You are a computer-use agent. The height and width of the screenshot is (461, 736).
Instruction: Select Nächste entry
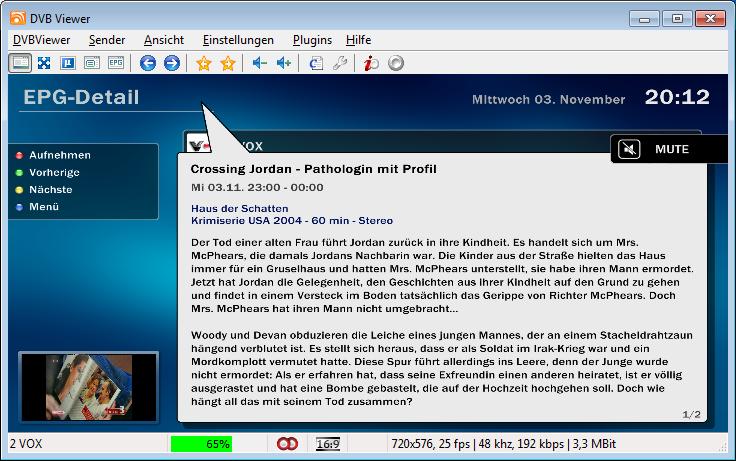pos(51,190)
